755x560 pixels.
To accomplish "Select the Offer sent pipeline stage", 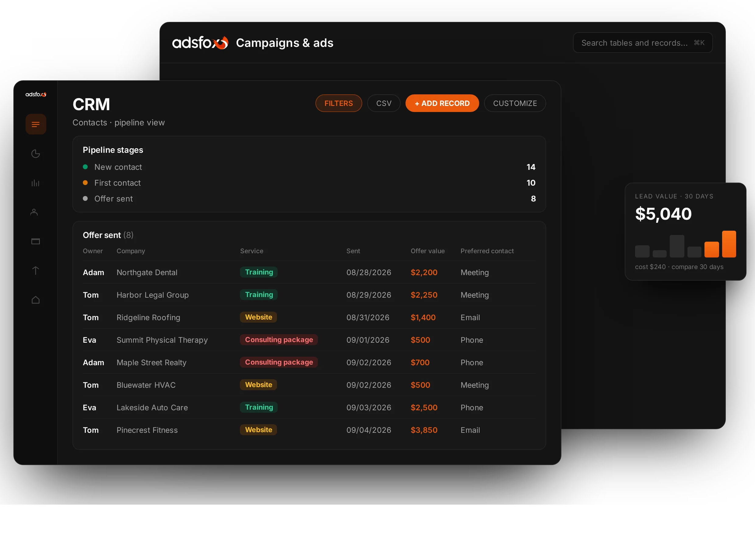I will pos(309,199).
